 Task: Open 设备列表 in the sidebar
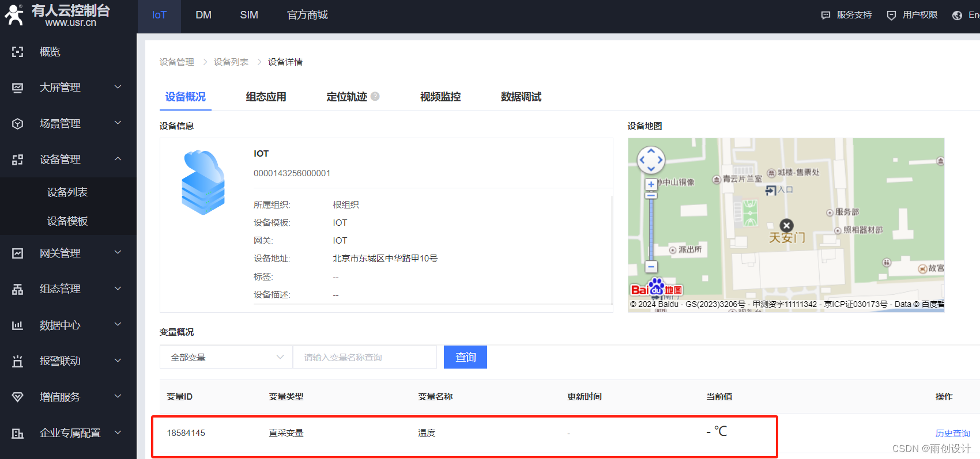point(68,192)
